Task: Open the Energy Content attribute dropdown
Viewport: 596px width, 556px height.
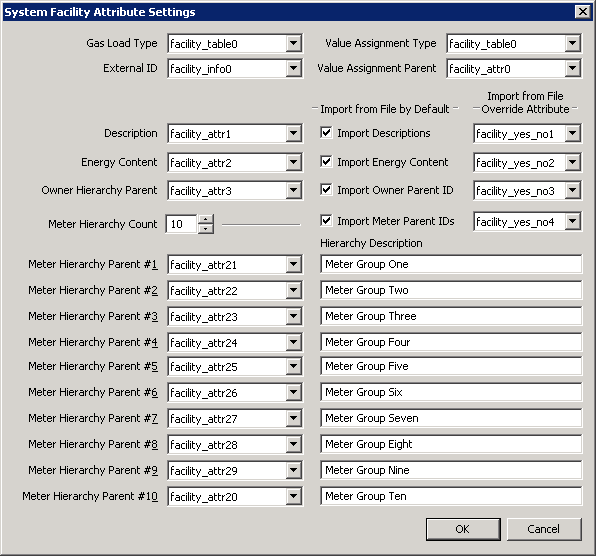Action: pyautogui.click(x=293, y=162)
